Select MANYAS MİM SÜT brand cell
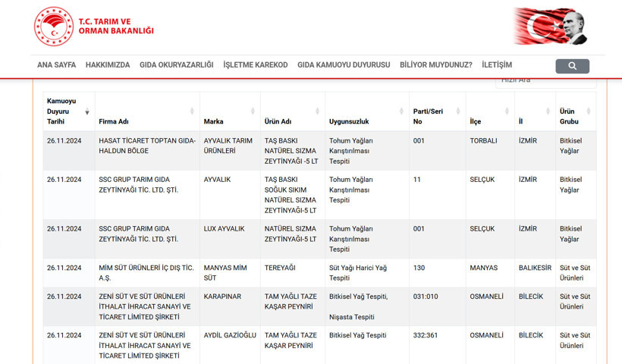The height and width of the screenshot is (364, 622). pyautogui.click(x=230, y=273)
